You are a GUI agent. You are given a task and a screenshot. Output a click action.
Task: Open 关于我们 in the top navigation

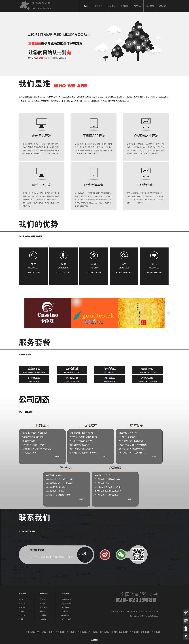coord(99,6)
